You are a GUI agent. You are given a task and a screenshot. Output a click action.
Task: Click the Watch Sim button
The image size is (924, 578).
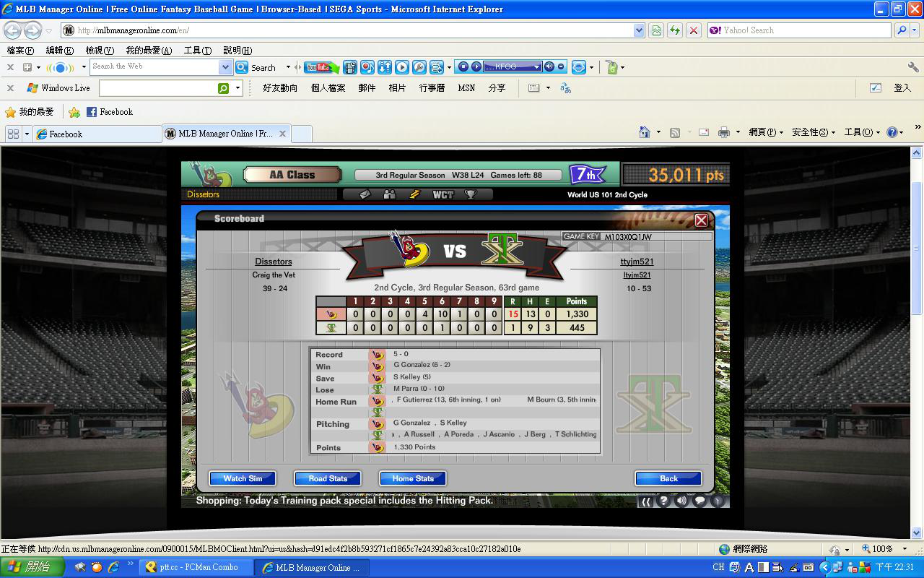click(x=243, y=478)
